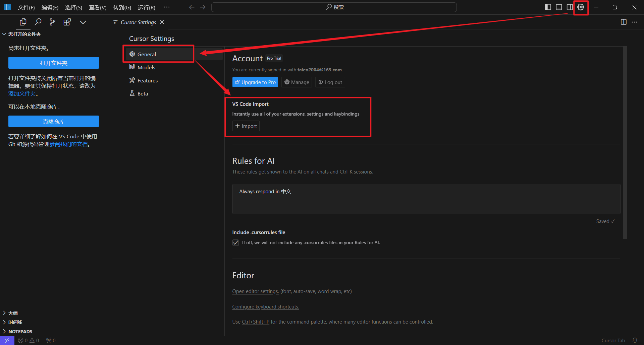Split the editor to the right
The width and height of the screenshot is (644, 345).
(624, 22)
